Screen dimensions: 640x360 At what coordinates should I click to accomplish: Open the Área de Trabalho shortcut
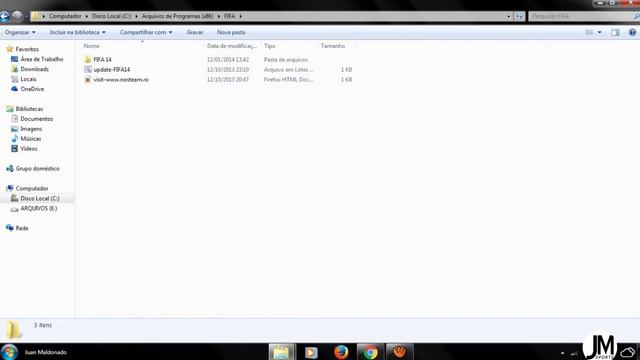click(x=42, y=59)
